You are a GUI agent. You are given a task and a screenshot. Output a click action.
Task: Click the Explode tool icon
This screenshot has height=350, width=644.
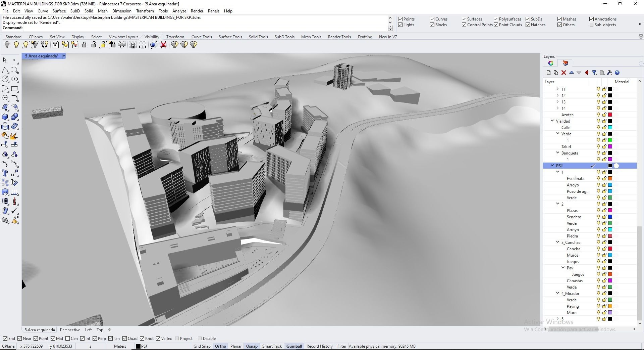[x=14, y=136]
